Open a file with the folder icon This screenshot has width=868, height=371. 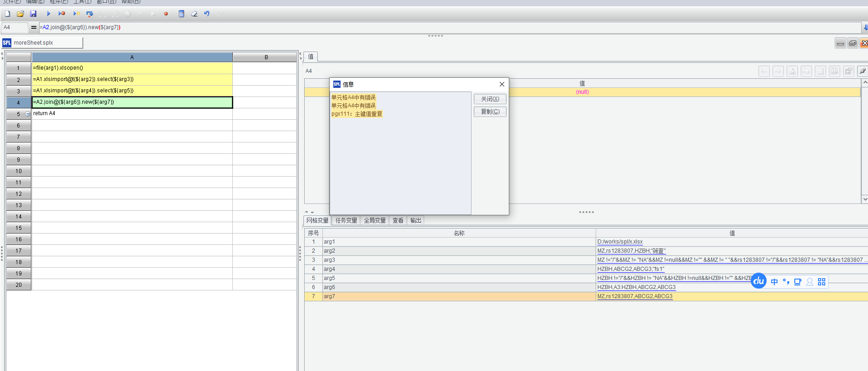[20, 14]
